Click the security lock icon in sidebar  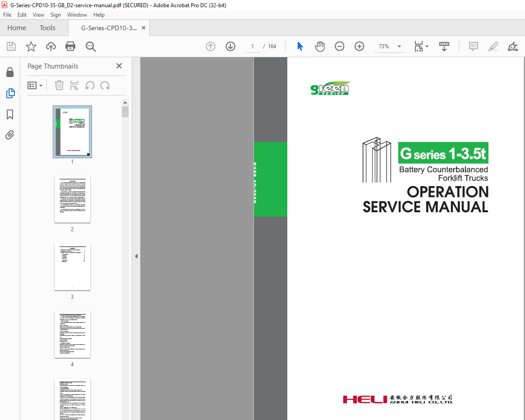(10, 72)
